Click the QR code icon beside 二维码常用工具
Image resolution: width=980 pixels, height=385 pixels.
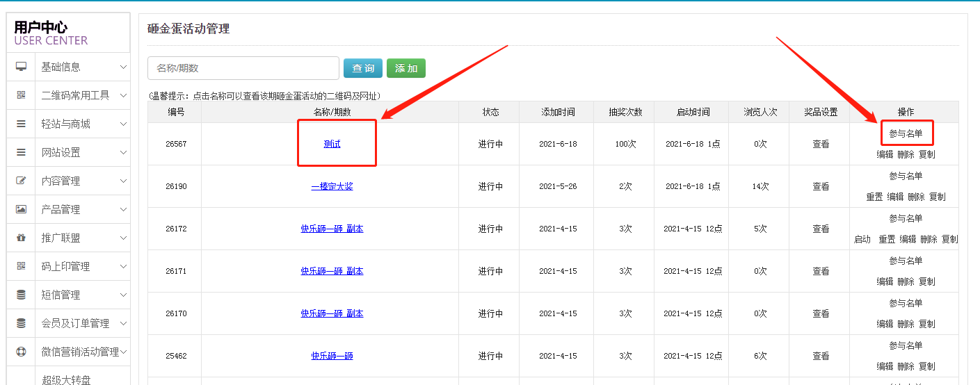coord(21,95)
